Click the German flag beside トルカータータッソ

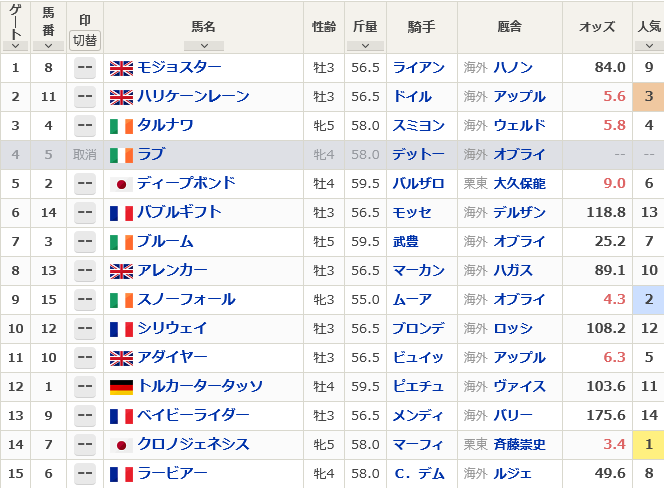[x=121, y=387]
